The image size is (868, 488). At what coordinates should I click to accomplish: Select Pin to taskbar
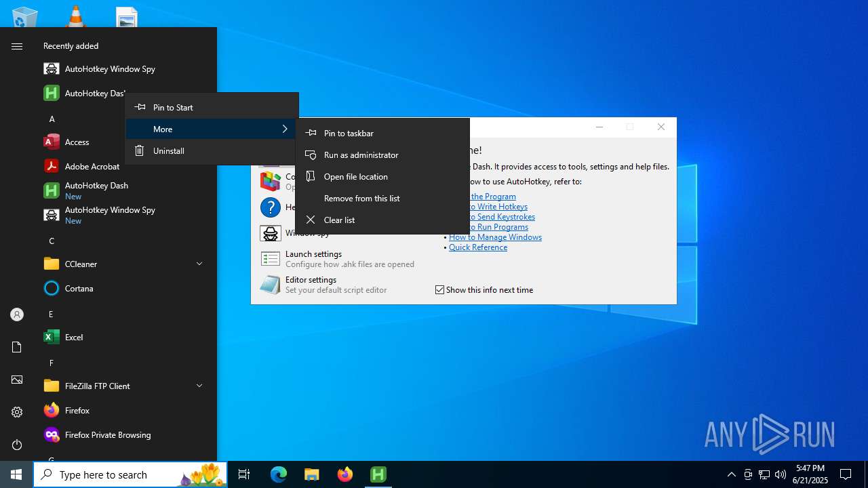pyautogui.click(x=382, y=134)
